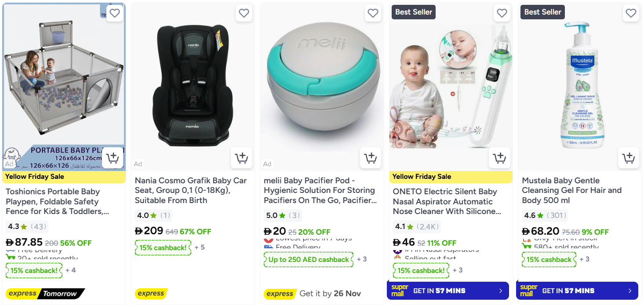Open Mustela Baby Gentle Cleansing Gel title

click(571, 190)
